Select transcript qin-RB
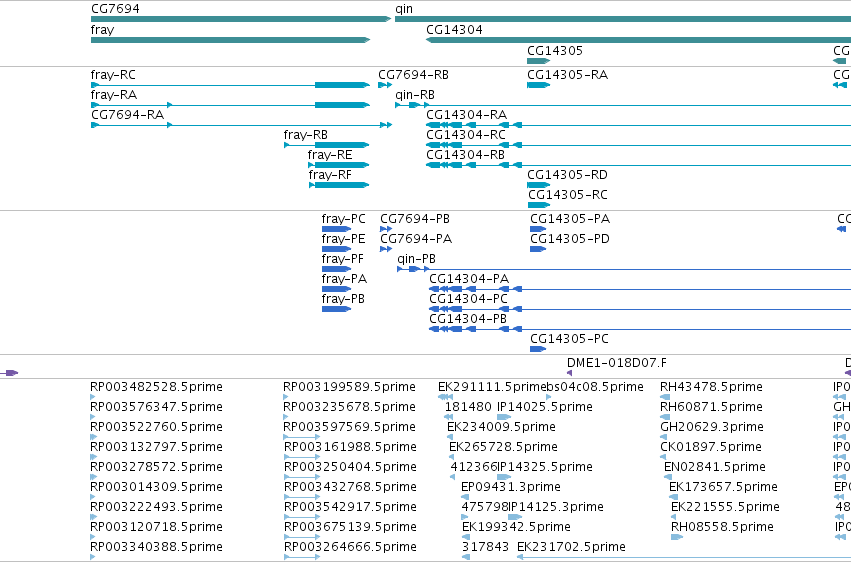 pyautogui.click(x=415, y=95)
